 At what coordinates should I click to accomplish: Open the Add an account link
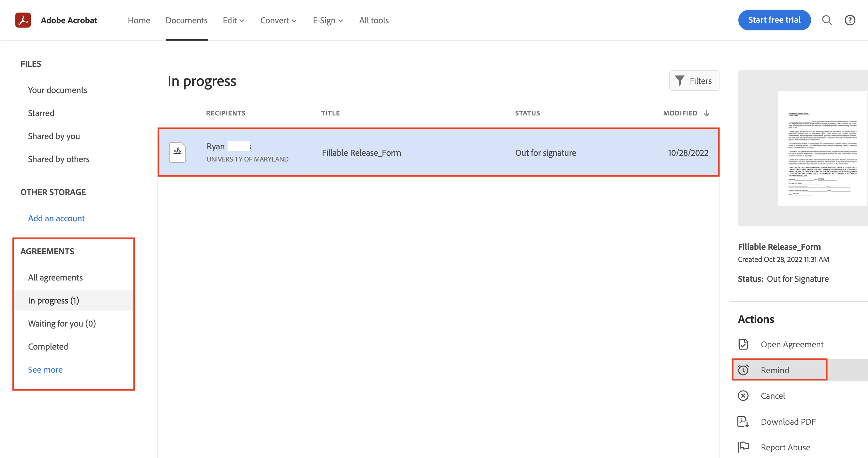(x=56, y=218)
